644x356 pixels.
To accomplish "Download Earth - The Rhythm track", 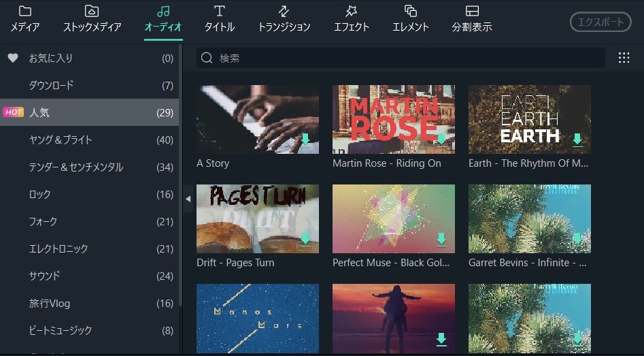I will [x=577, y=140].
